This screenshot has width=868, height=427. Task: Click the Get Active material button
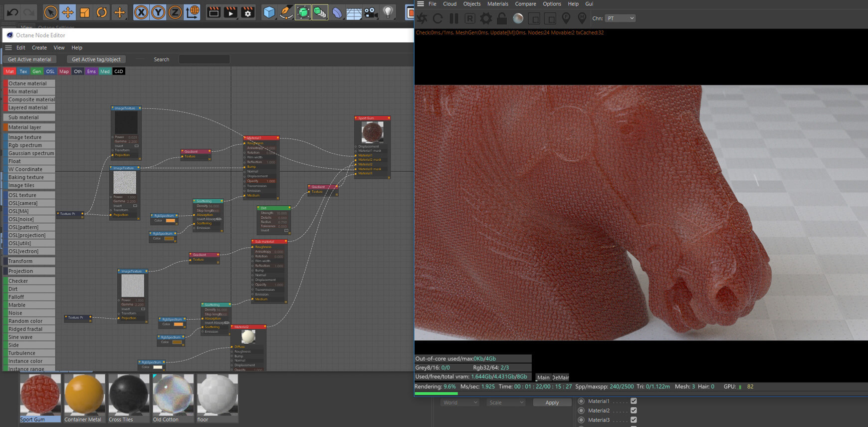click(29, 59)
